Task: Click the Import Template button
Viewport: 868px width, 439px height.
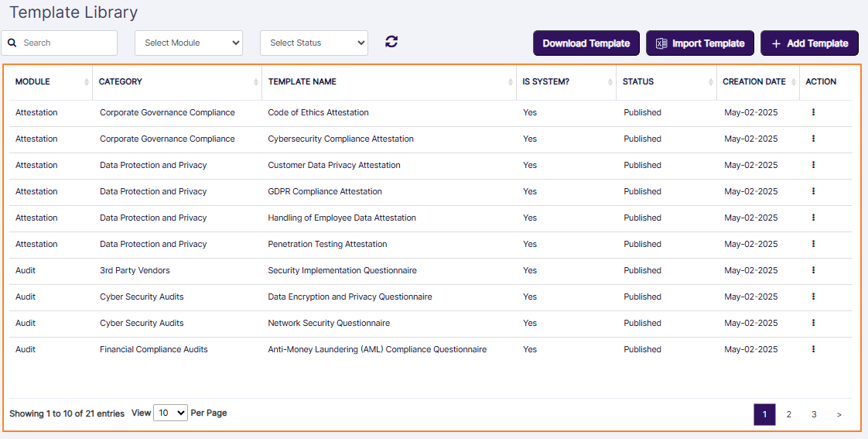Action: point(700,43)
